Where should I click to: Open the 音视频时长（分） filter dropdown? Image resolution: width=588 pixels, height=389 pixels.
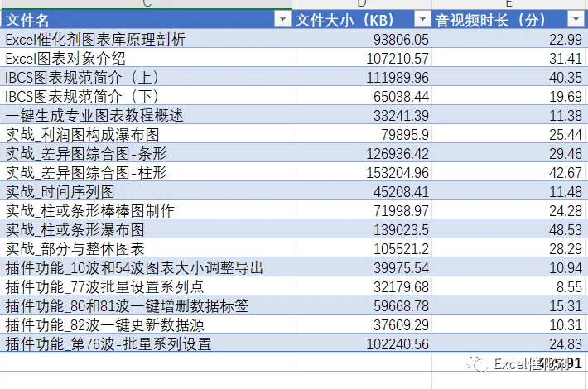(x=576, y=19)
